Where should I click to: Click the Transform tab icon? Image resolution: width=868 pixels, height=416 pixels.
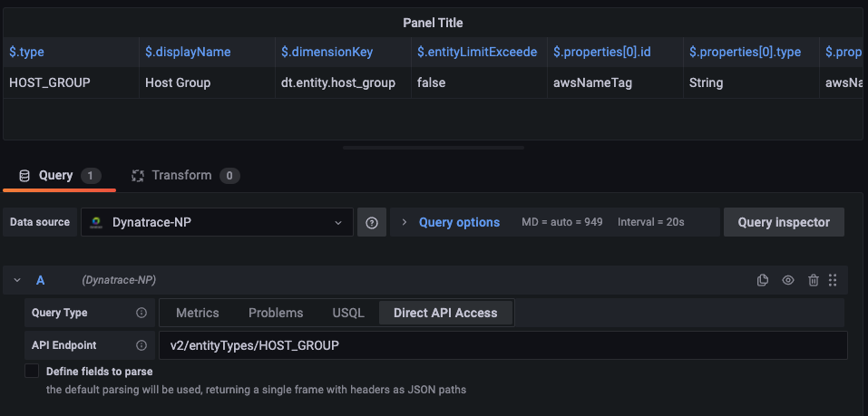click(137, 176)
